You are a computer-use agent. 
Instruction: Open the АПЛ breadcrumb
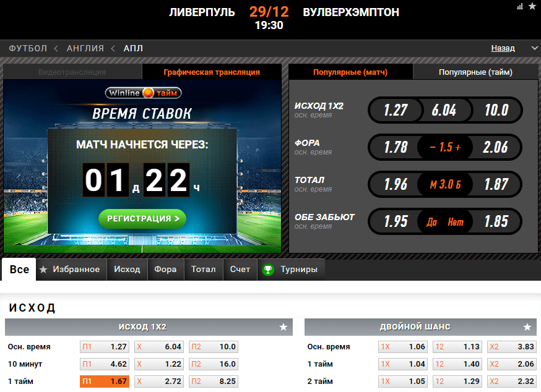[x=133, y=48]
